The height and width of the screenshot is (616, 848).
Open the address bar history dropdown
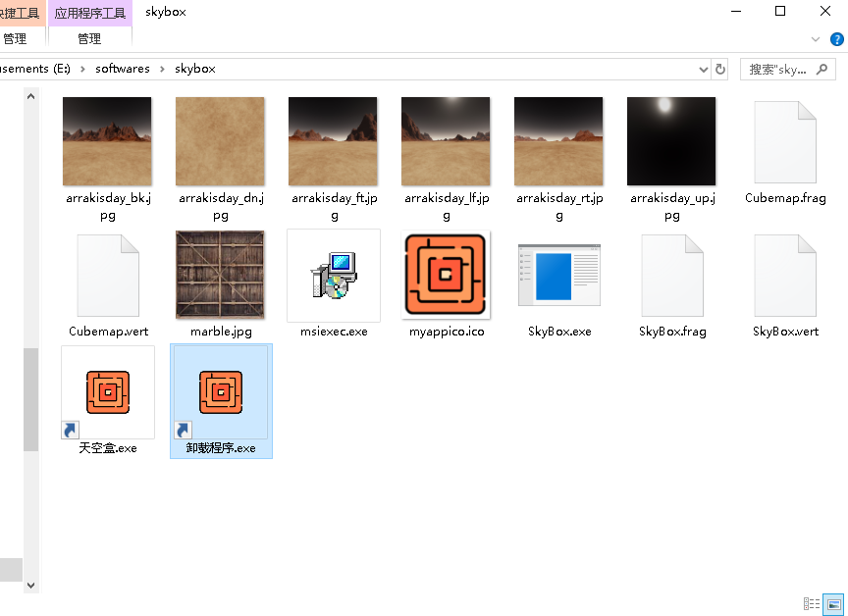click(703, 70)
